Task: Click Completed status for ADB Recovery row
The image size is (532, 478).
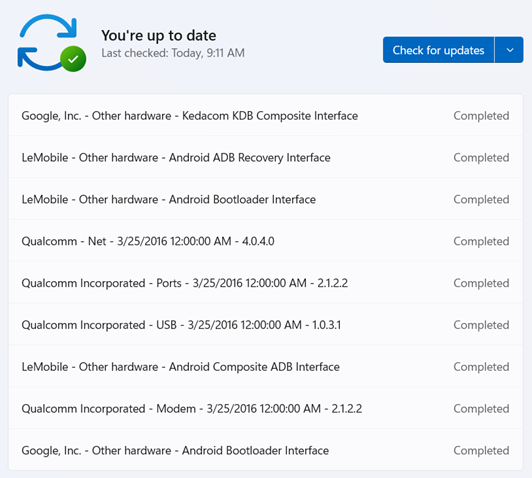Action: click(481, 157)
